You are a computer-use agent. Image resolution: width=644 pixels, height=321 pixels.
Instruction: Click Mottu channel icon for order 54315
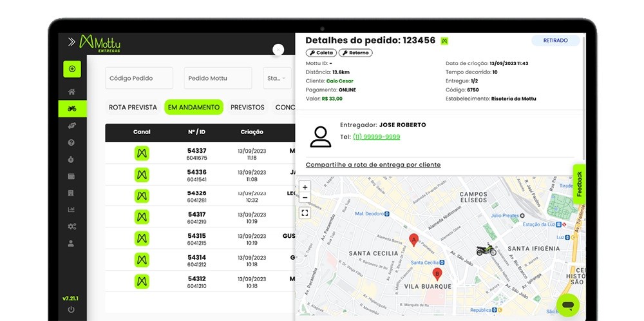pos(142,238)
